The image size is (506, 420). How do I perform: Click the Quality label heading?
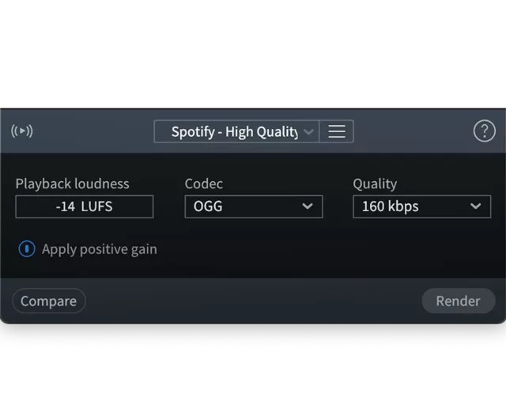(375, 184)
